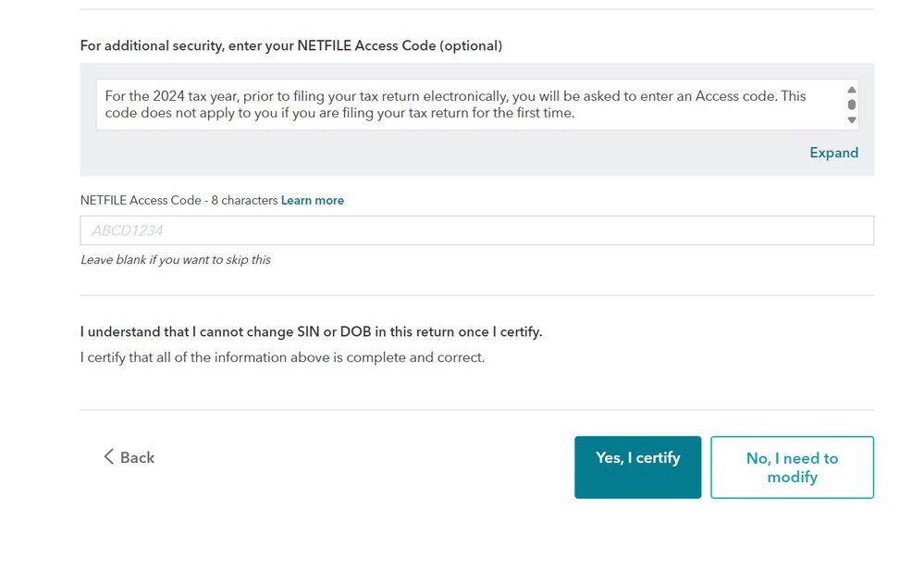Focus the NETFILE Access Code input field
Viewport: 924px width, 572px height.
(476, 230)
